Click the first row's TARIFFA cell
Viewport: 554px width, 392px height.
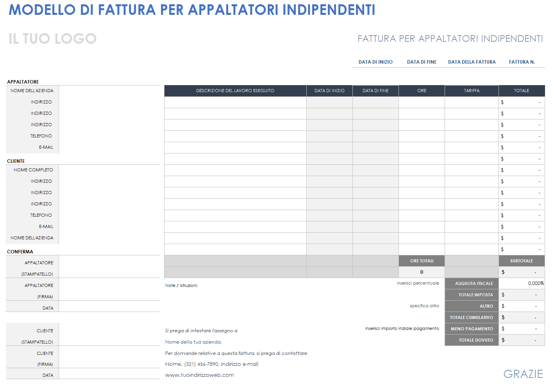[x=472, y=102]
